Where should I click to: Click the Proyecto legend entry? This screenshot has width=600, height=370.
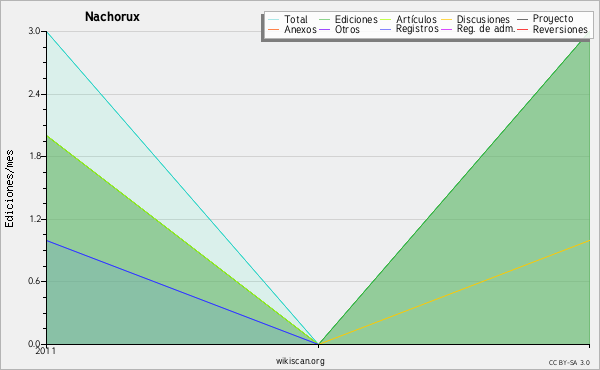coord(545,19)
